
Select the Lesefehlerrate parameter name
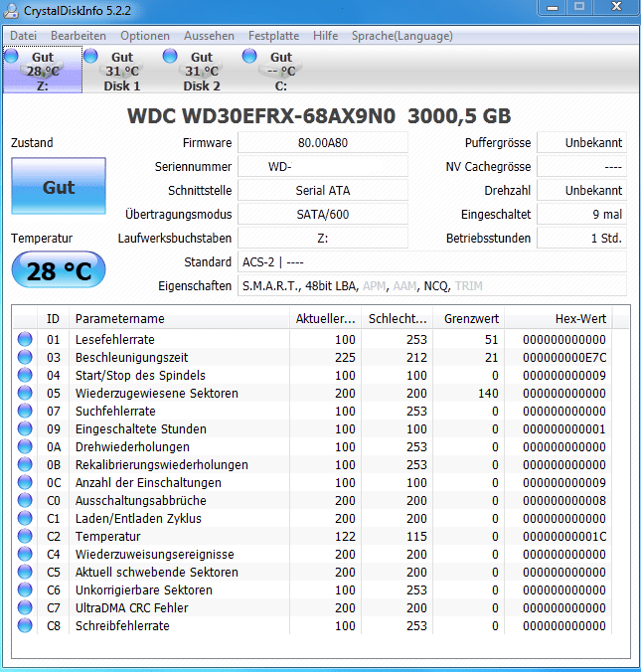(115, 339)
